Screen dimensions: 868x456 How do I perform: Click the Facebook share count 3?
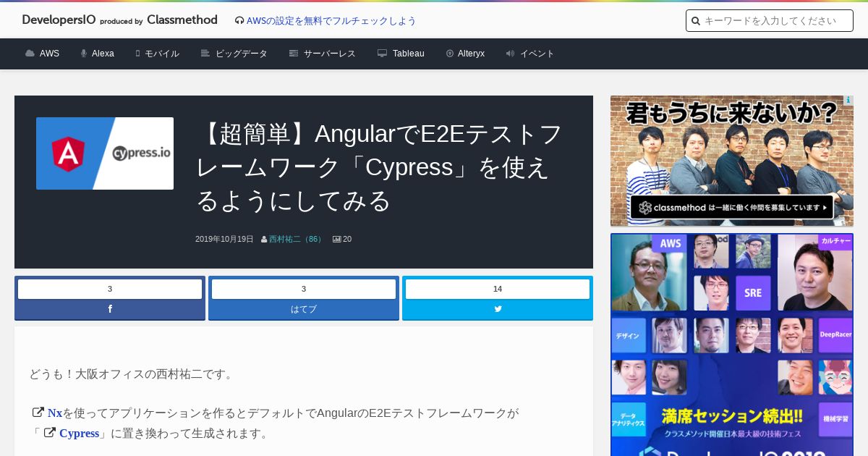coord(110,289)
